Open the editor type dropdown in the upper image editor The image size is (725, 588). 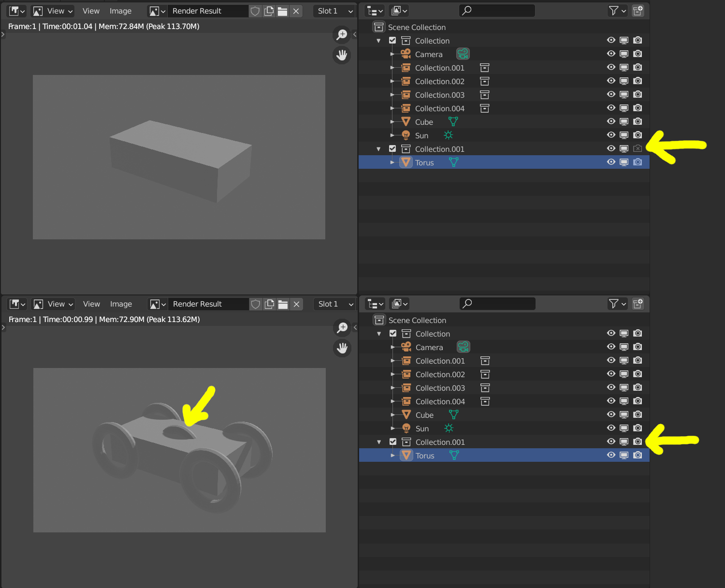coord(17,11)
